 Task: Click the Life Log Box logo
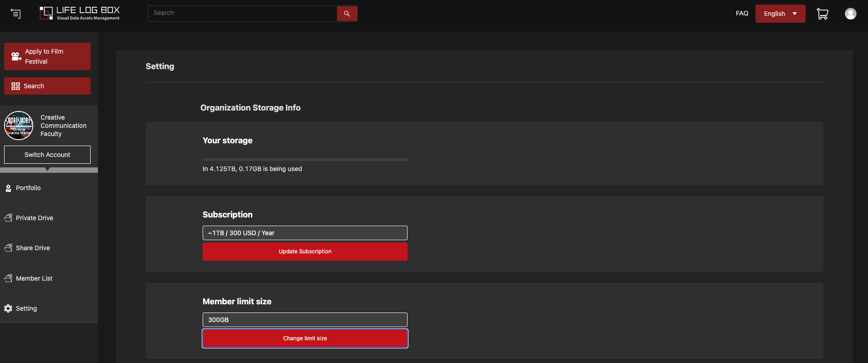coord(80,14)
